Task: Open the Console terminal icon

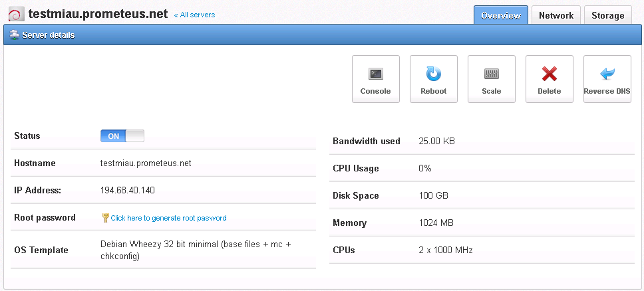Action: point(376,74)
